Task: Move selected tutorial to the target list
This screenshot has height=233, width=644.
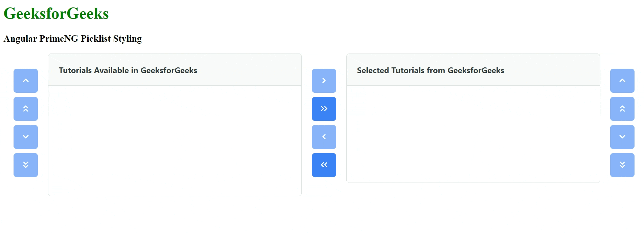Action: pyautogui.click(x=324, y=81)
